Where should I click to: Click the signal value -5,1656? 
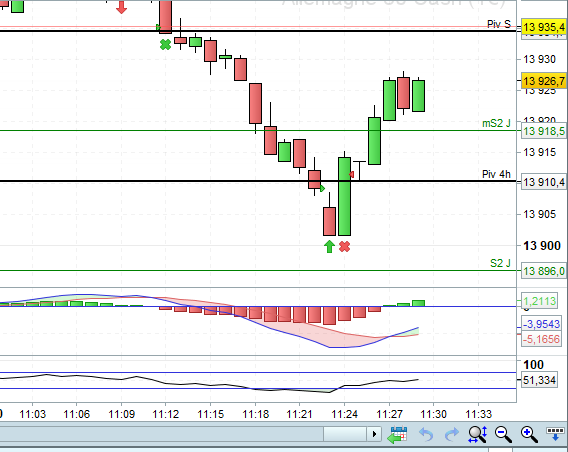[542, 339]
